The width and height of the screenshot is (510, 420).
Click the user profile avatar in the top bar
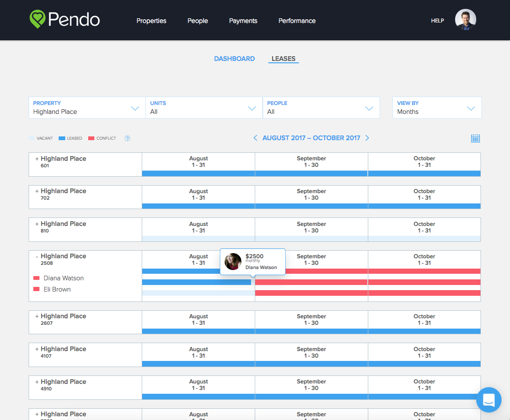(x=465, y=20)
